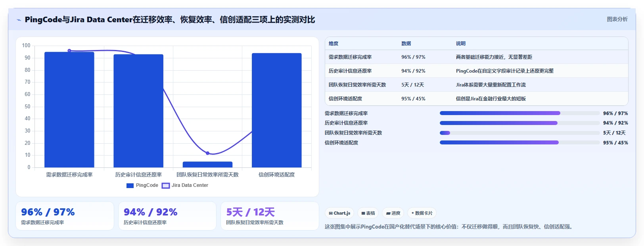Click note 信创是Jira在金融行业最大的短板
The width and height of the screenshot is (644, 246).
491,99
